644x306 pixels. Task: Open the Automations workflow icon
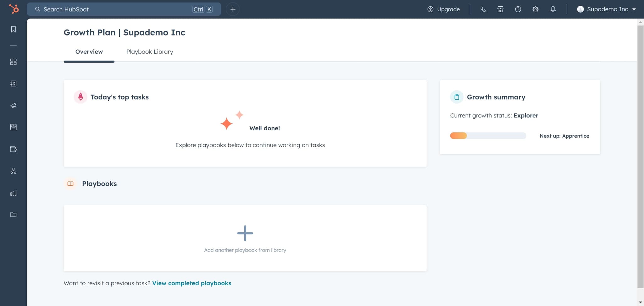coord(13,171)
